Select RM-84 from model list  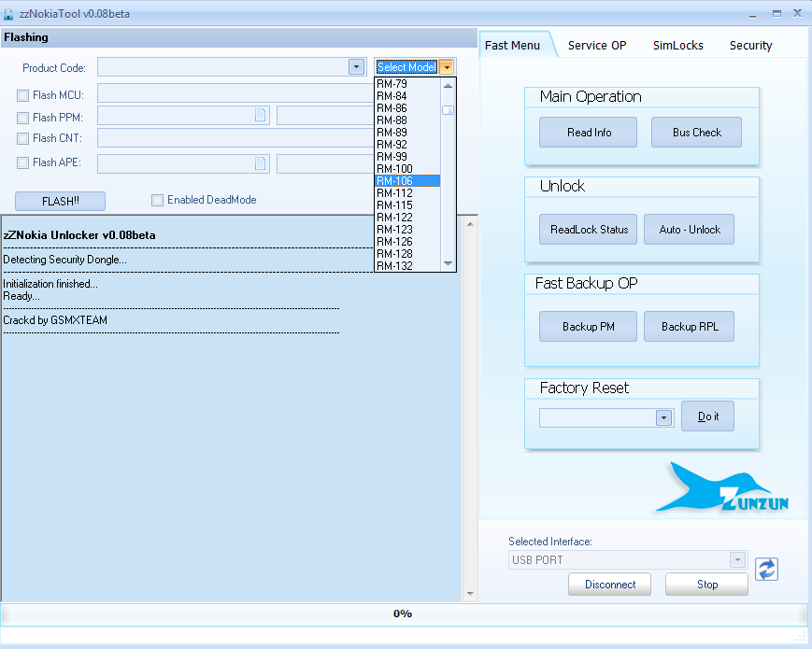point(407,96)
